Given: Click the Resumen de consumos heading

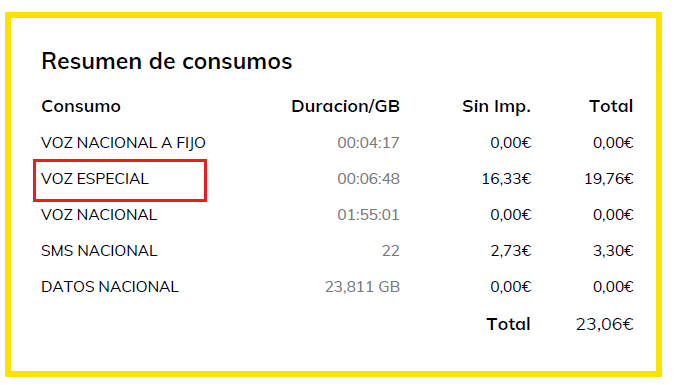Looking at the screenshot, I should [x=167, y=61].
